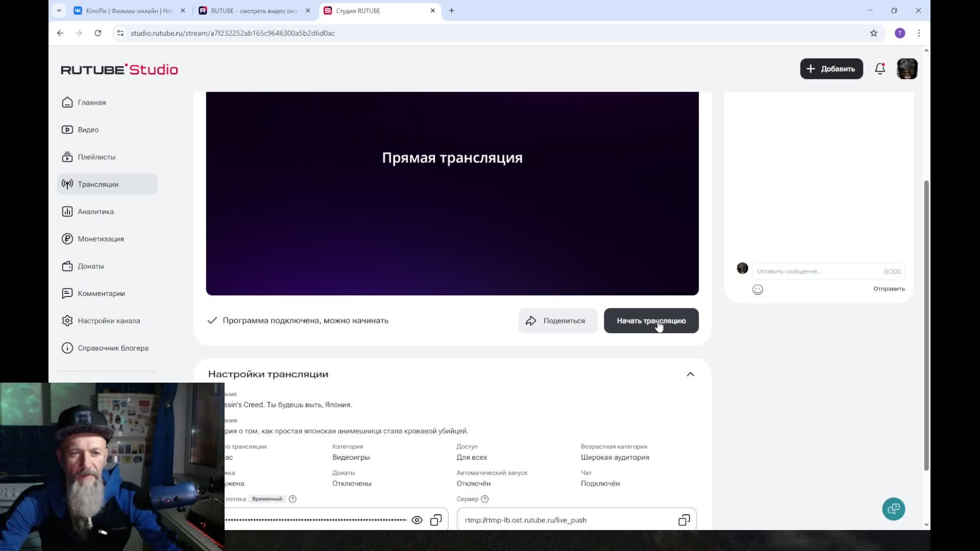Click the chat message input field
This screenshot has width=980, height=551.
point(817,271)
